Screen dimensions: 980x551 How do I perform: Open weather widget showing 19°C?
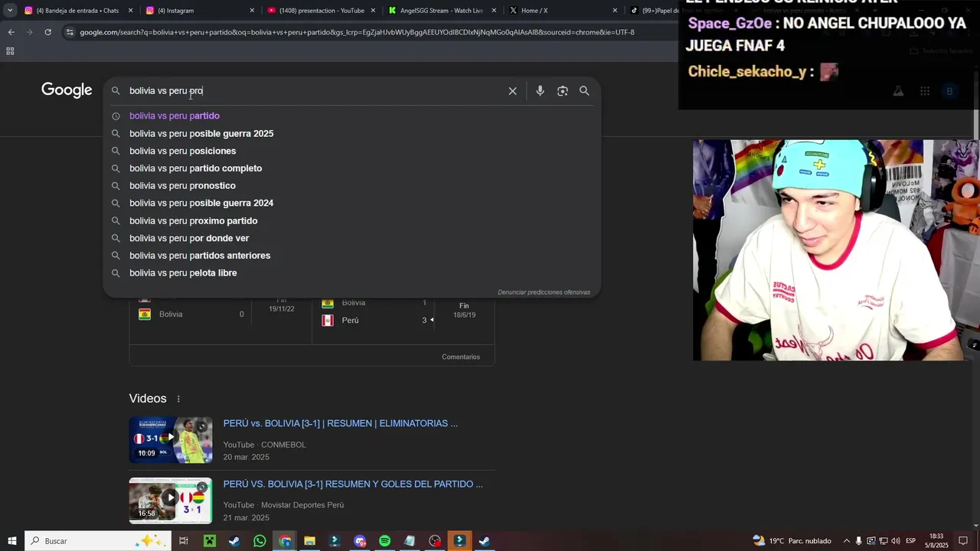[x=792, y=541]
